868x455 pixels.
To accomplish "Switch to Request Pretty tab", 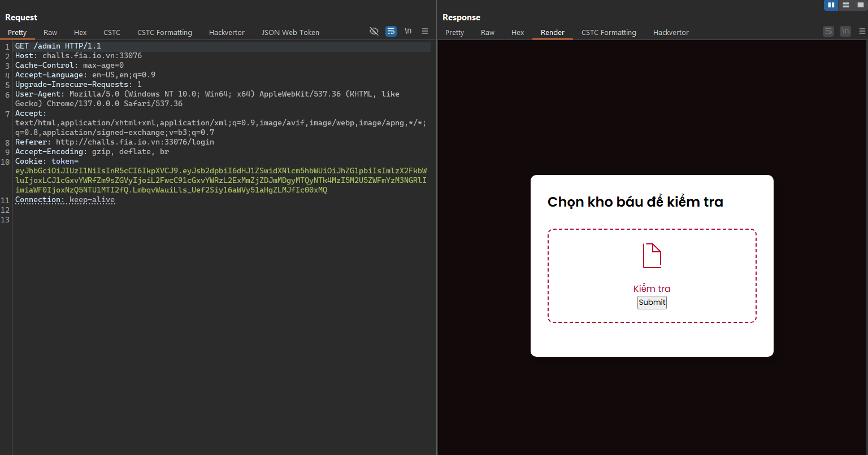I will [x=18, y=32].
